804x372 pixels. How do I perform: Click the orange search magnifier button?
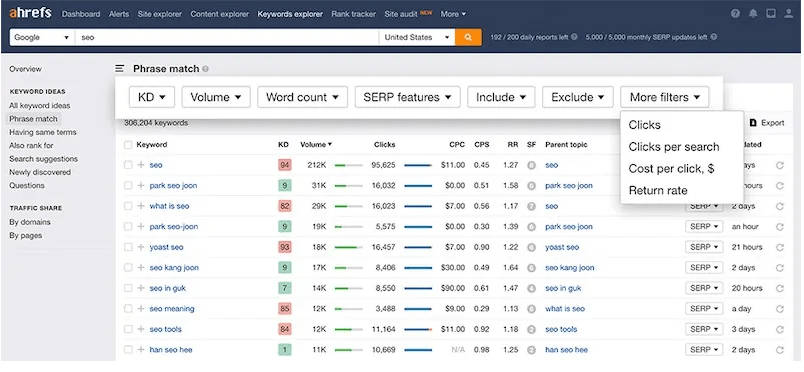click(468, 37)
